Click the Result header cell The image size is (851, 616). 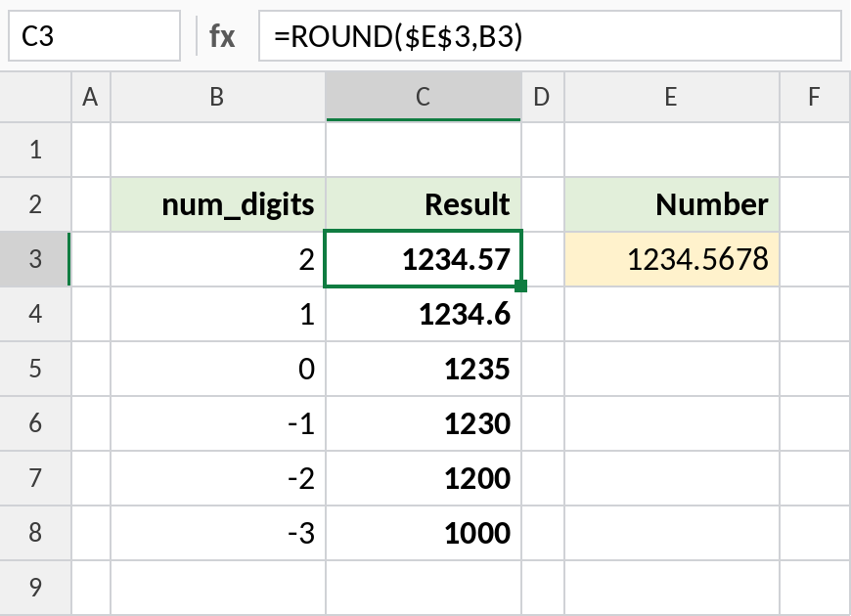424,204
